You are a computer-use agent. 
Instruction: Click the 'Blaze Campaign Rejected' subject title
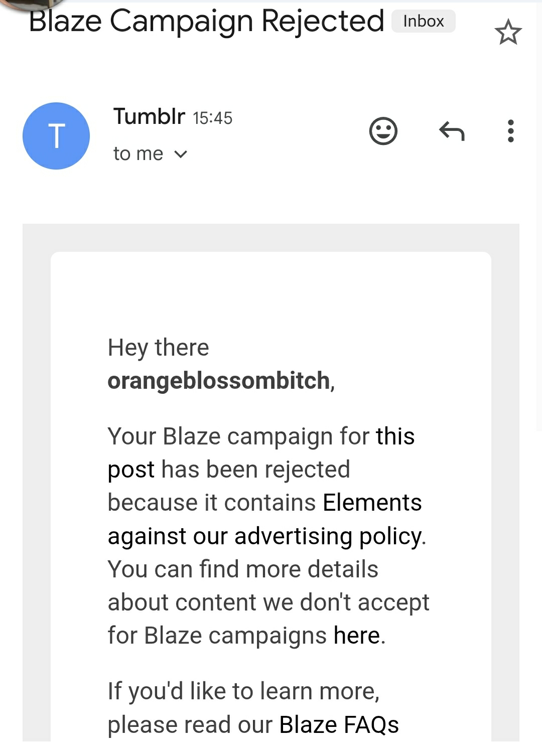click(x=206, y=22)
